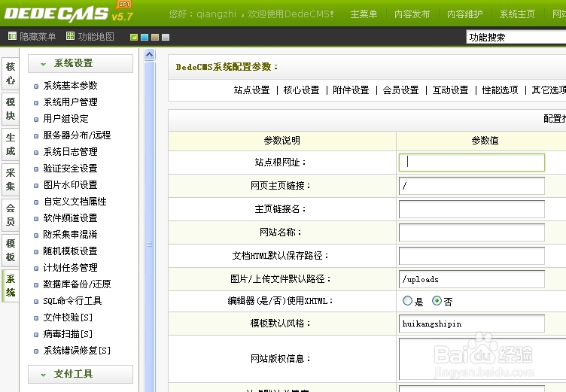
Task: Open 用户组设定 menu item
Action: coord(65,119)
